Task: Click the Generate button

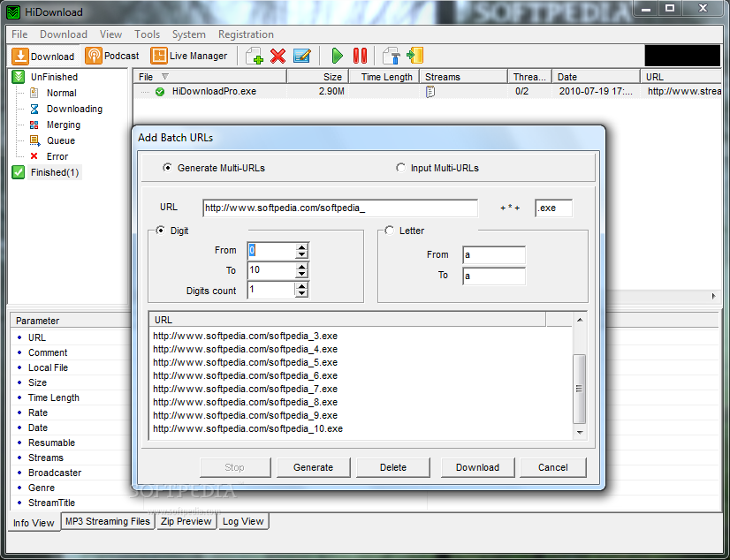Action: point(314,467)
